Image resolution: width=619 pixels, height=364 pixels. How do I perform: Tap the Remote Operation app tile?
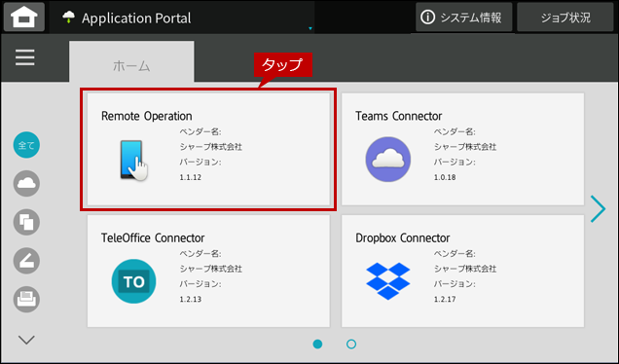point(208,149)
